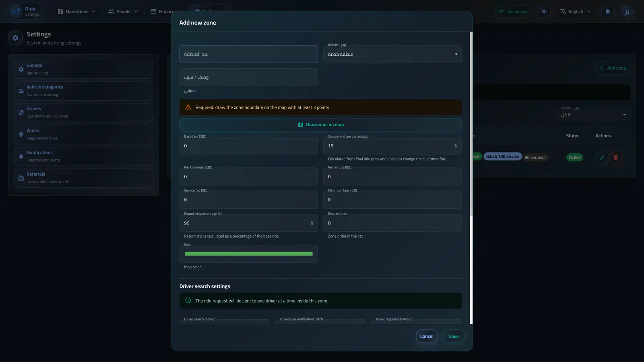Click the Operations grid icon

click(61, 11)
